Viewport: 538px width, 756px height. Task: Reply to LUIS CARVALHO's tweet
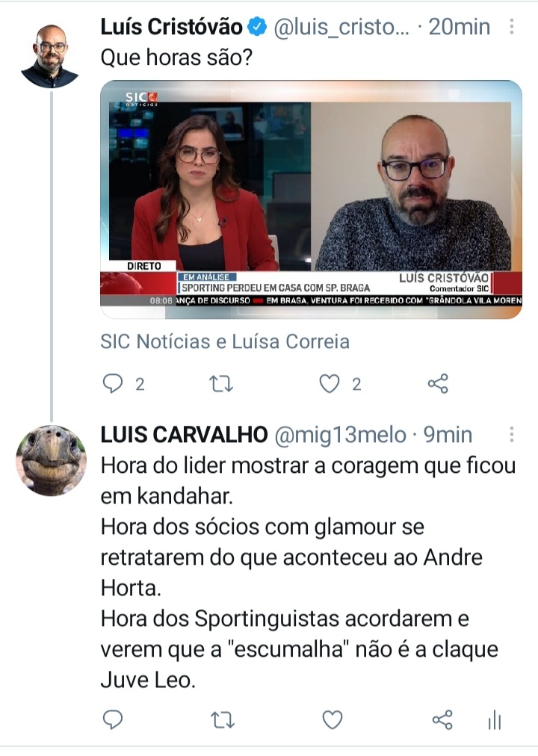pyautogui.click(x=113, y=720)
